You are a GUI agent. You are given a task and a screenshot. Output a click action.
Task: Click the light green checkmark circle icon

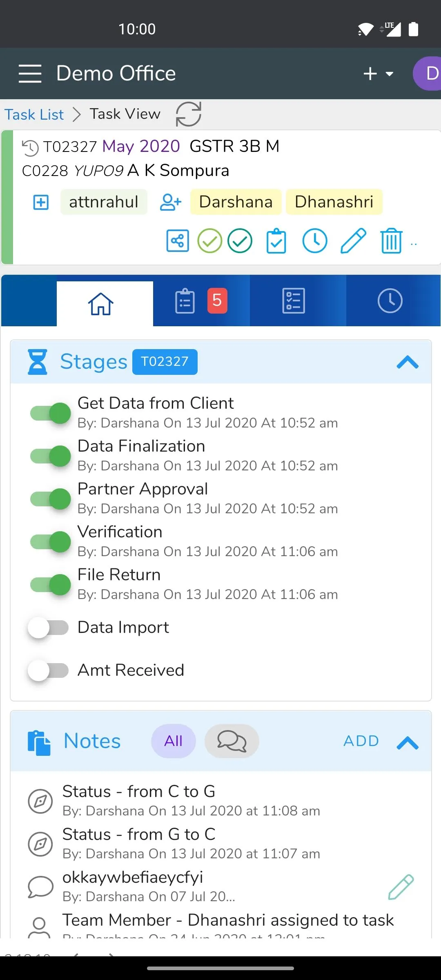209,241
